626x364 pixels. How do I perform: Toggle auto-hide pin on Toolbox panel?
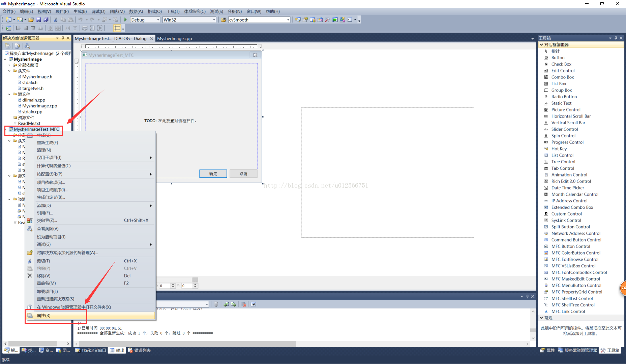pyautogui.click(x=616, y=38)
